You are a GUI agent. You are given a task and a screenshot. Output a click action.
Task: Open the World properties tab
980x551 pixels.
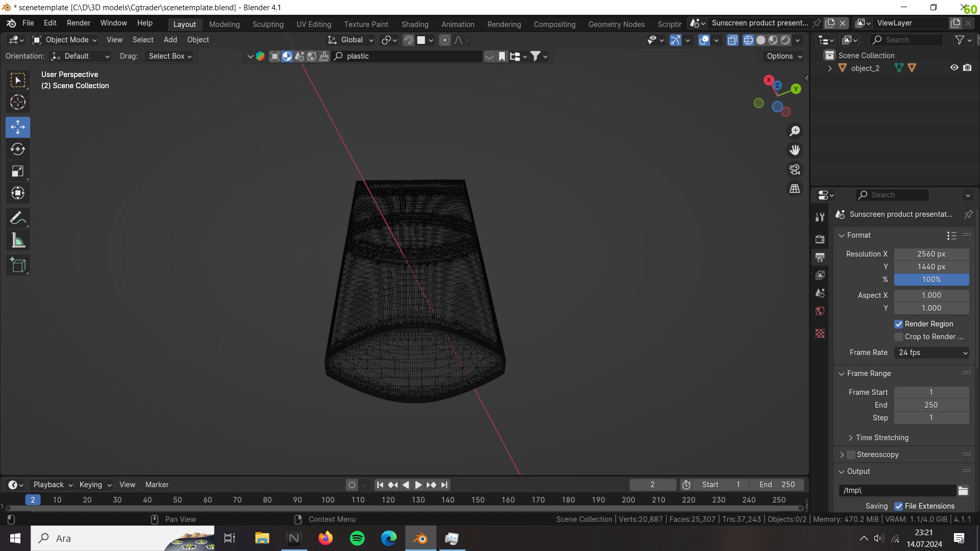tap(820, 311)
